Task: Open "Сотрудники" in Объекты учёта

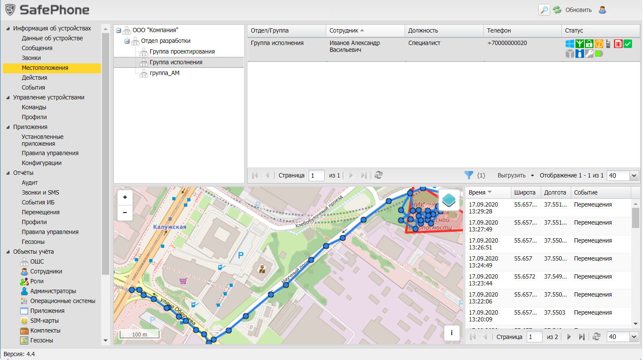Action: coord(46,271)
